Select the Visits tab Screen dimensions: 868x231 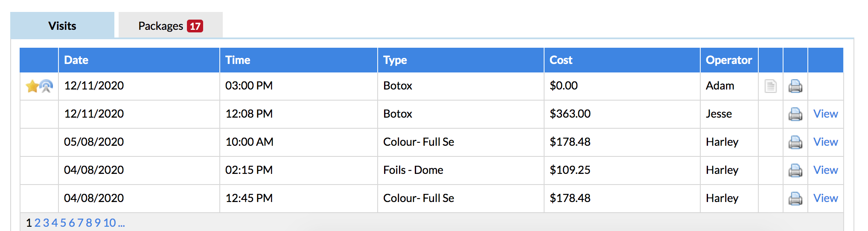pyautogui.click(x=62, y=25)
